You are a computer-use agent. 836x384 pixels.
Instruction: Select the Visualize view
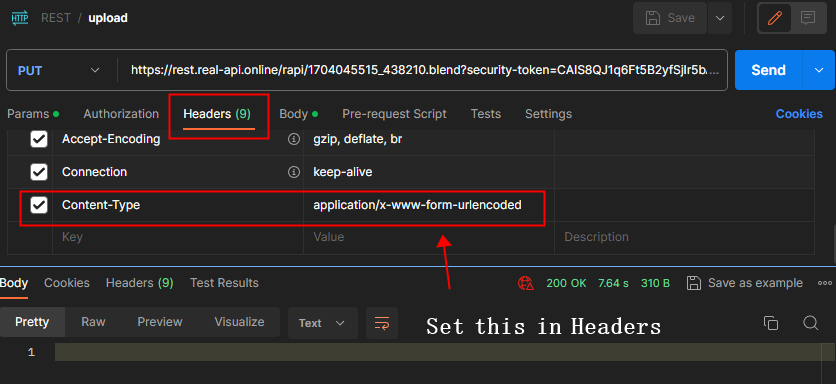point(239,322)
